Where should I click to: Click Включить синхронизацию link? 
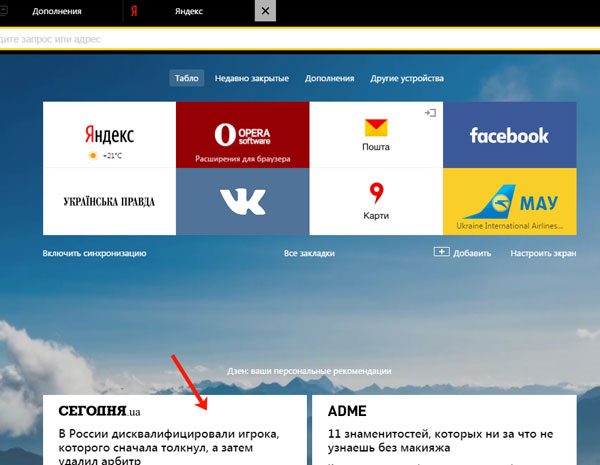point(94,253)
